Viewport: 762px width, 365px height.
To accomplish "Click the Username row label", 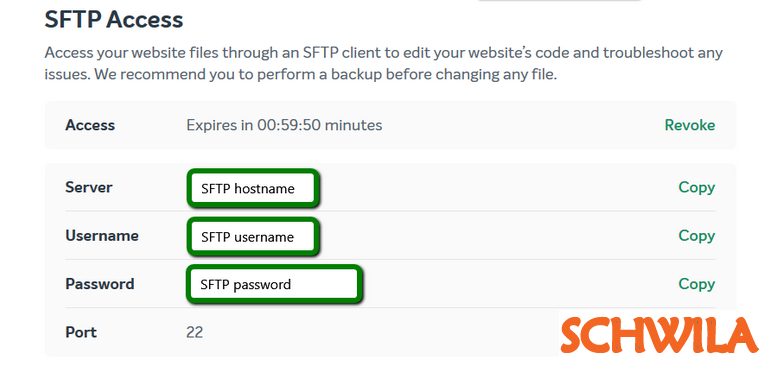I will (x=102, y=236).
